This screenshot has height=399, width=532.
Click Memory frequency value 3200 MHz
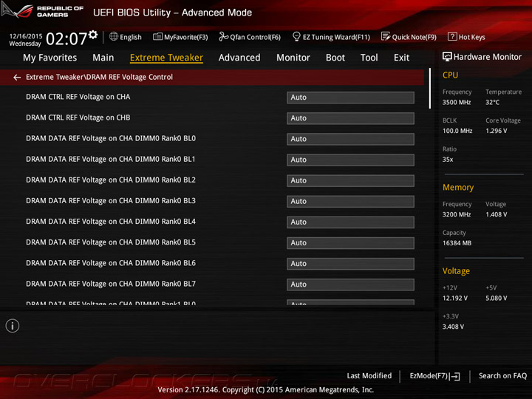[x=457, y=214]
